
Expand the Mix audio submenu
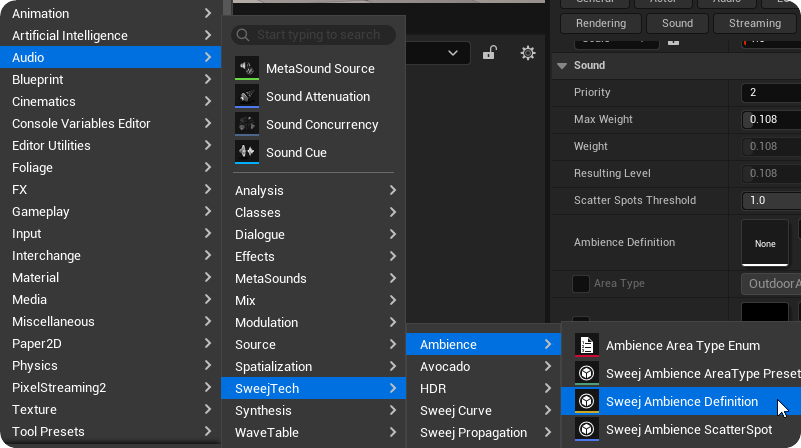point(313,300)
